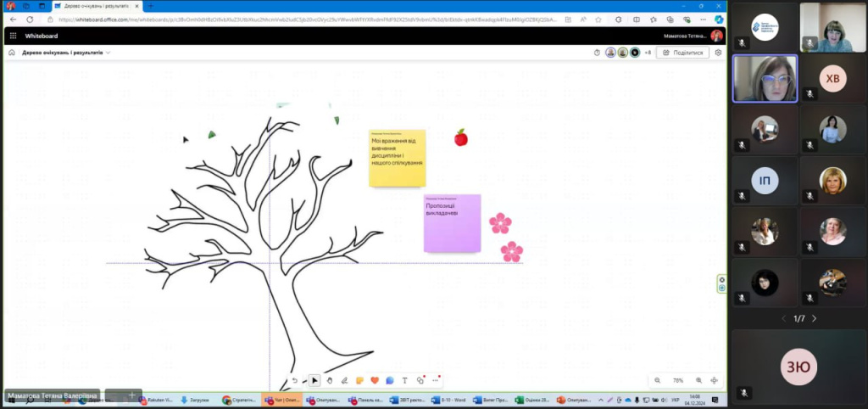Zoom out the whiteboard canvas
The height and width of the screenshot is (409, 868).
[x=657, y=380]
